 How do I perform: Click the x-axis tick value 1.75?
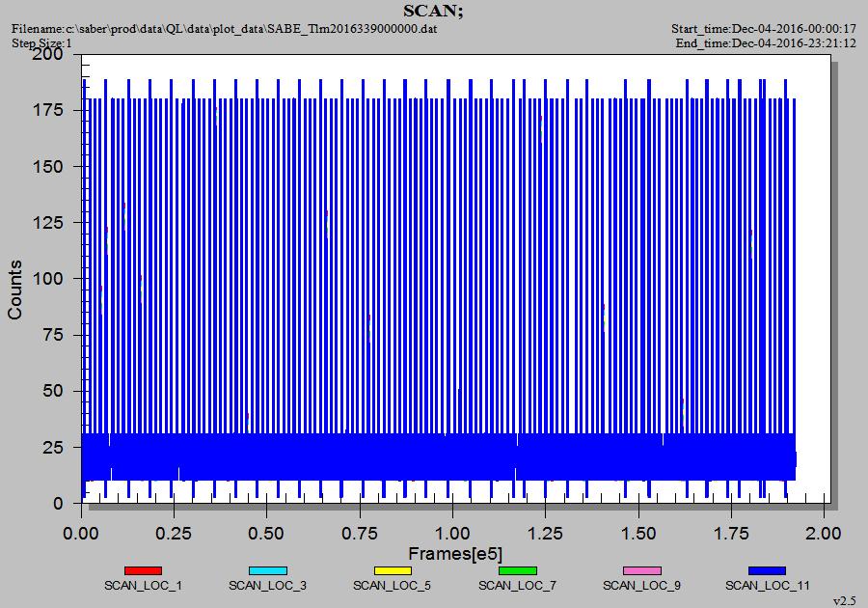tap(731, 534)
